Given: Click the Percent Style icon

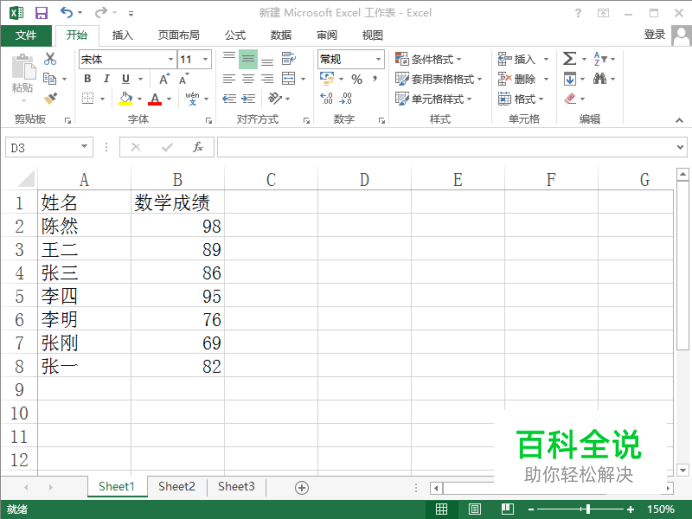Looking at the screenshot, I should click(357, 79).
